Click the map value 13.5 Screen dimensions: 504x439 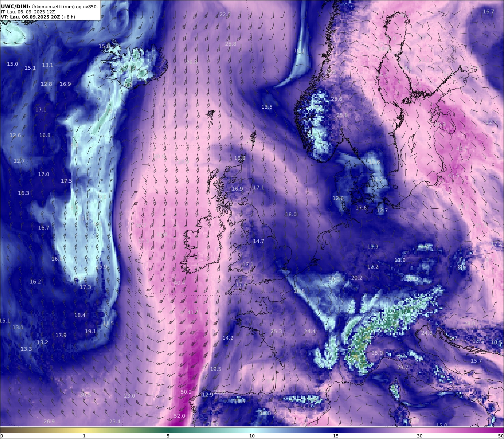click(267, 107)
